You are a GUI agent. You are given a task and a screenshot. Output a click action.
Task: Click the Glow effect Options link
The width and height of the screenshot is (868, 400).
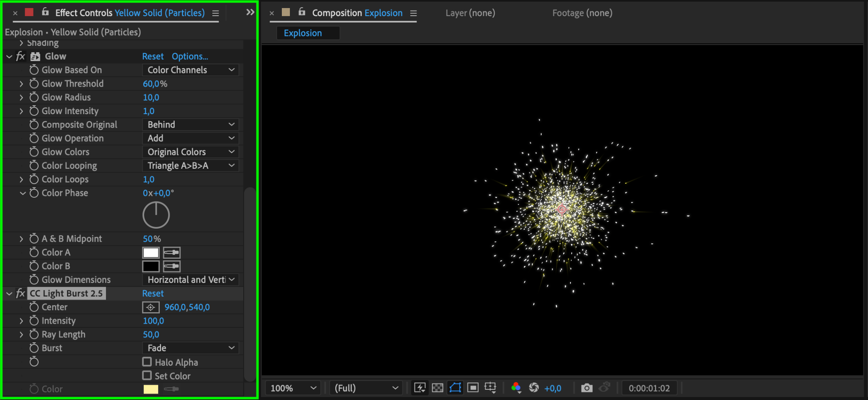click(x=190, y=56)
